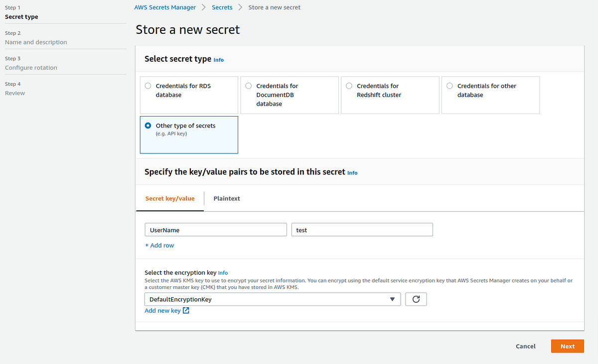
Task: Choose Credentials for other database
Action: (x=449, y=86)
